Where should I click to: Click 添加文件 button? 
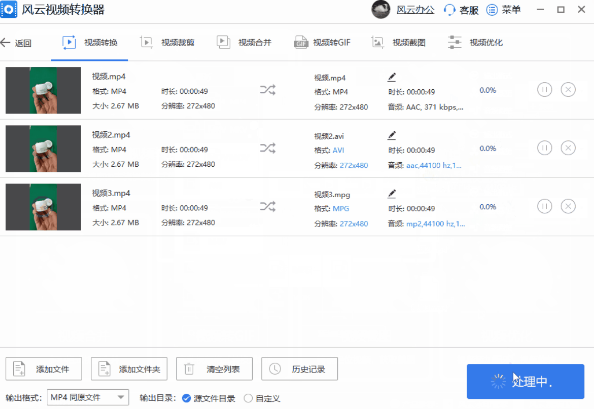pyautogui.click(x=44, y=369)
